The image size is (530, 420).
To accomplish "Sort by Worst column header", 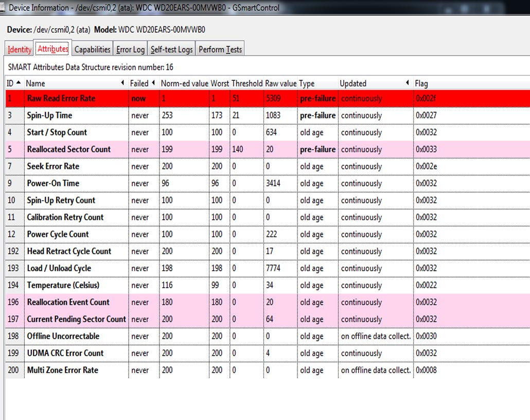I will click(x=220, y=83).
